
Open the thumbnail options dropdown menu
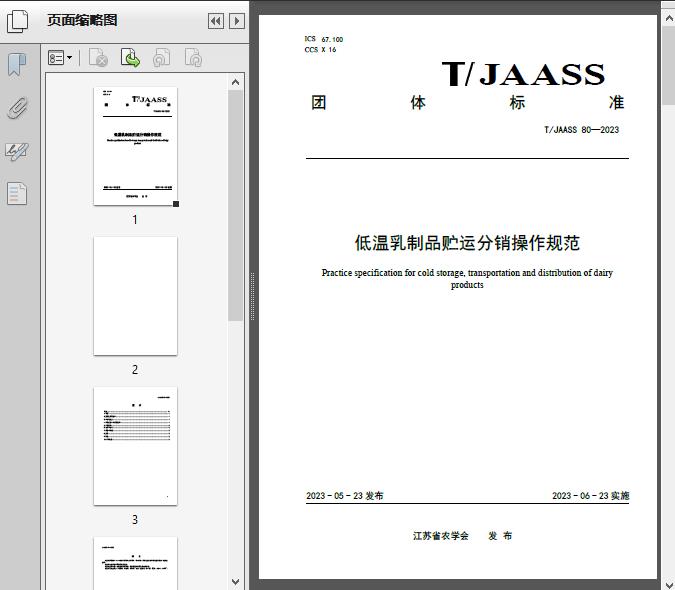[x=60, y=58]
